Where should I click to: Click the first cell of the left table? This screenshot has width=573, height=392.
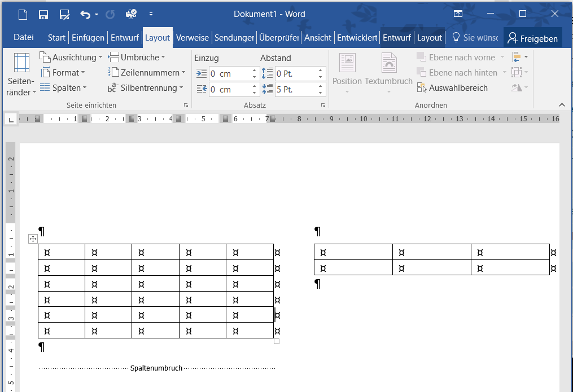coord(62,252)
